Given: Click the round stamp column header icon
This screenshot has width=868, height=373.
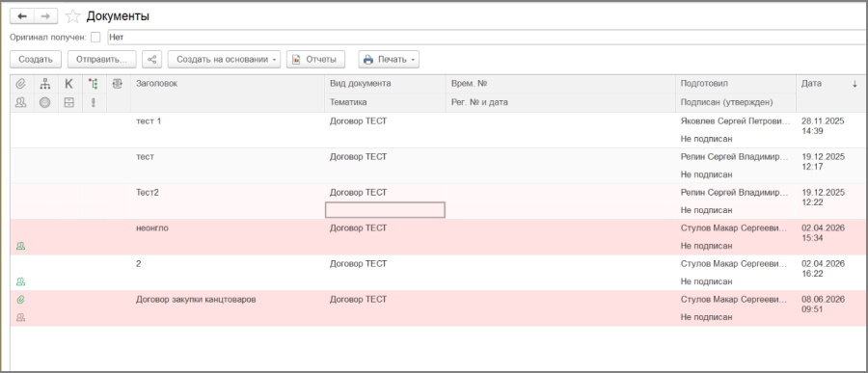Looking at the screenshot, I should click(x=45, y=102).
